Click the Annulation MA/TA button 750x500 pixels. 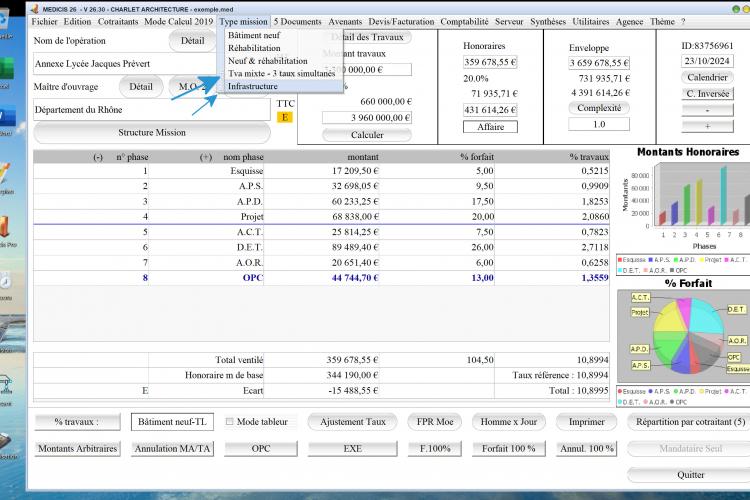172,448
